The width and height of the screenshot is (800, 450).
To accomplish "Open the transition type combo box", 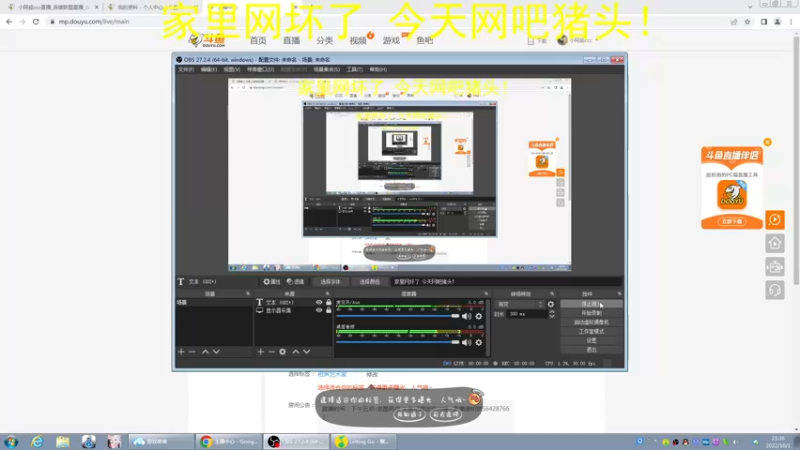I will tap(520, 304).
